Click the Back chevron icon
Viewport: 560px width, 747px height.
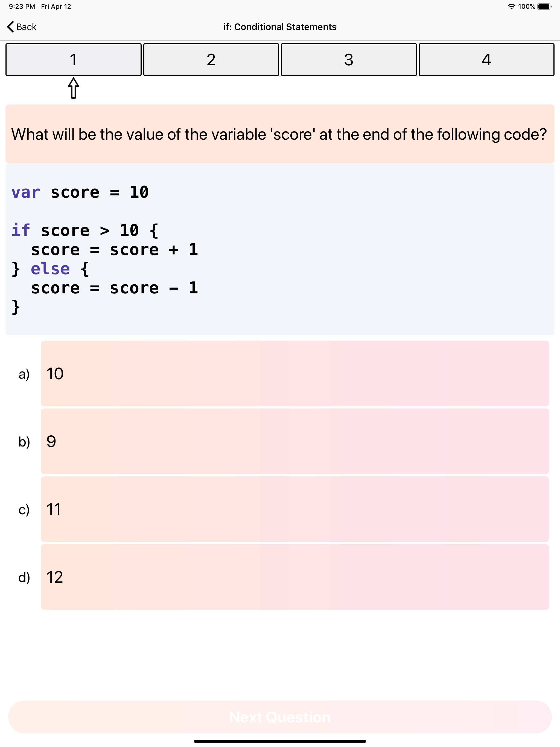[x=10, y=27]
